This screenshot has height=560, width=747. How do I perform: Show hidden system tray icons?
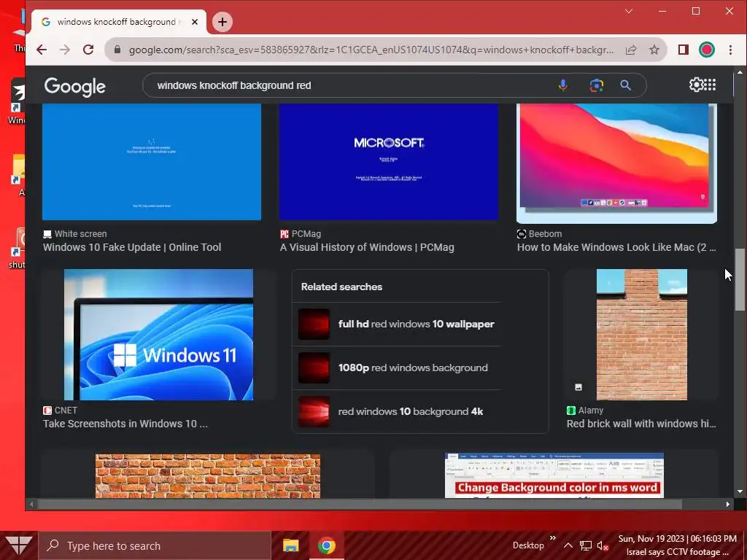point(568,545)
